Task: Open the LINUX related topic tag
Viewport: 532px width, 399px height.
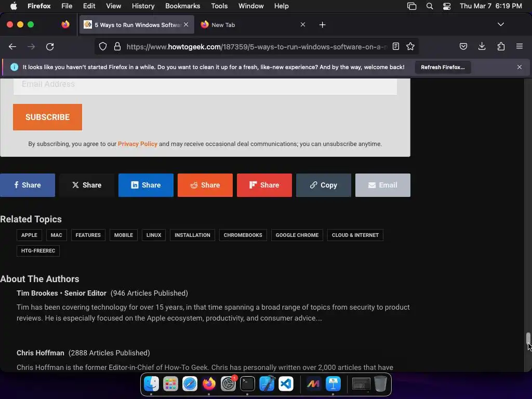Action: pos(154,235)
